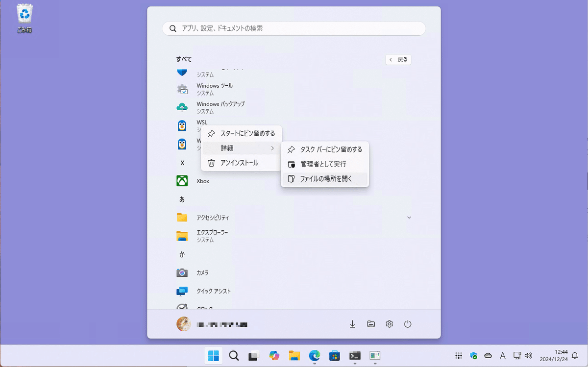Click the か letter group header
Image resolution: width=588 pixels, height=367 pixels.
[182, 254]
